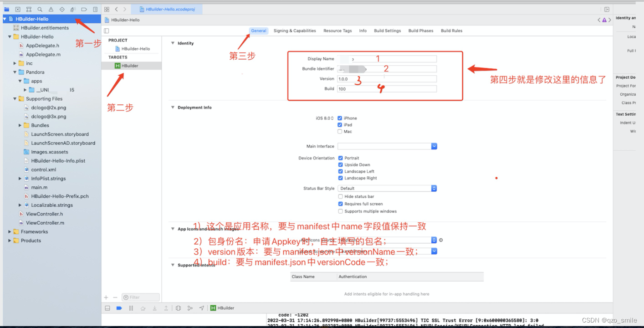Toggle Upside Down orientation checkbox
Image resolution: width=644 pixels, height=328 pixels.
[x=341, y=165]
